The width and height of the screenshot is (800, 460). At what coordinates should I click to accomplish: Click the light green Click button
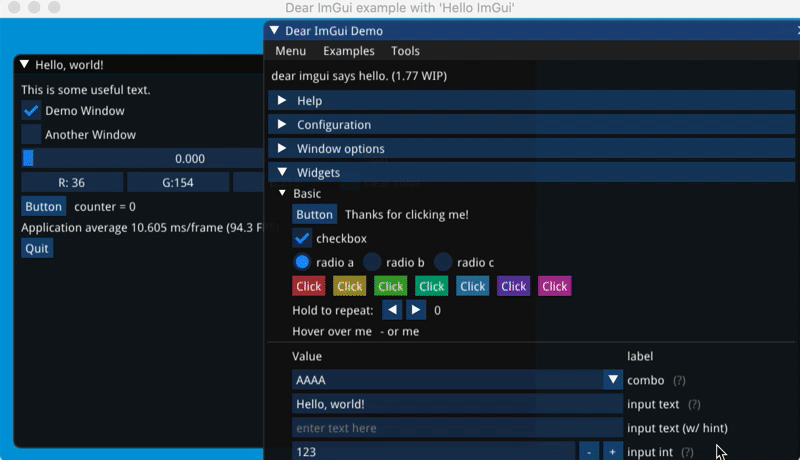pos(390,286)
